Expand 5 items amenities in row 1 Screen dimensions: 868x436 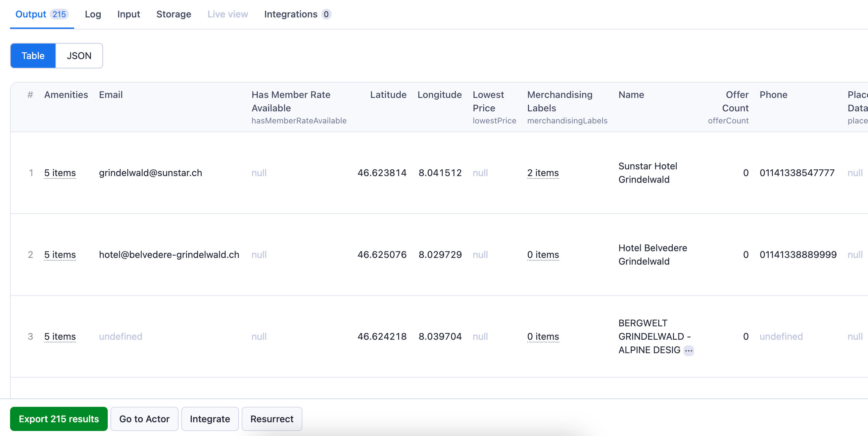point(60,172)
